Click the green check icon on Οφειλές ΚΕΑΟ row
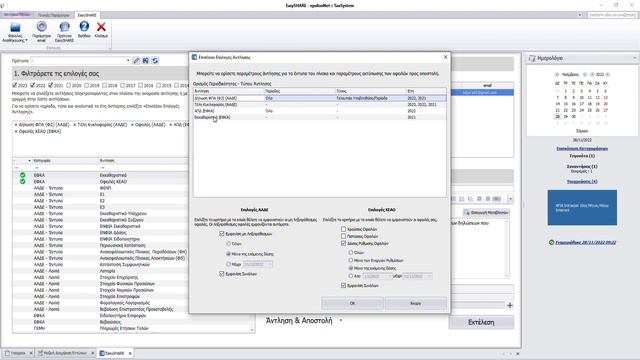640x360 pixels. [x=22, y=181]
